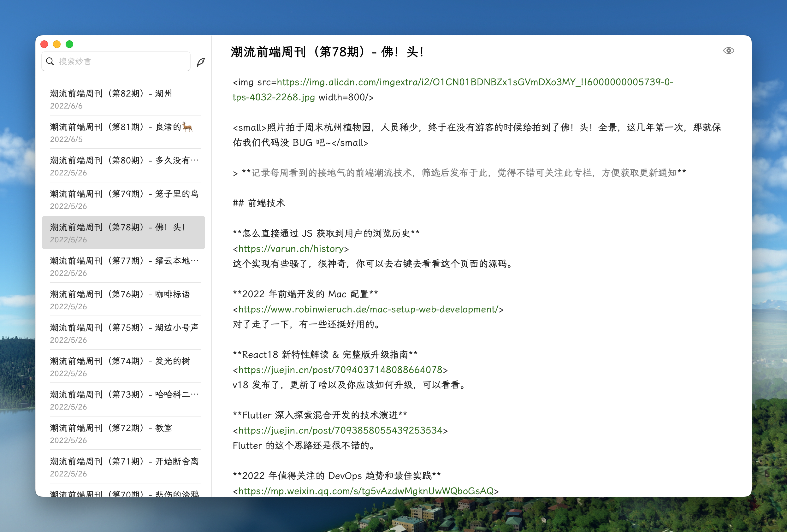Maximize the window with green button
The width and height of the screenshot is (787, 532).
click(69, 44)
